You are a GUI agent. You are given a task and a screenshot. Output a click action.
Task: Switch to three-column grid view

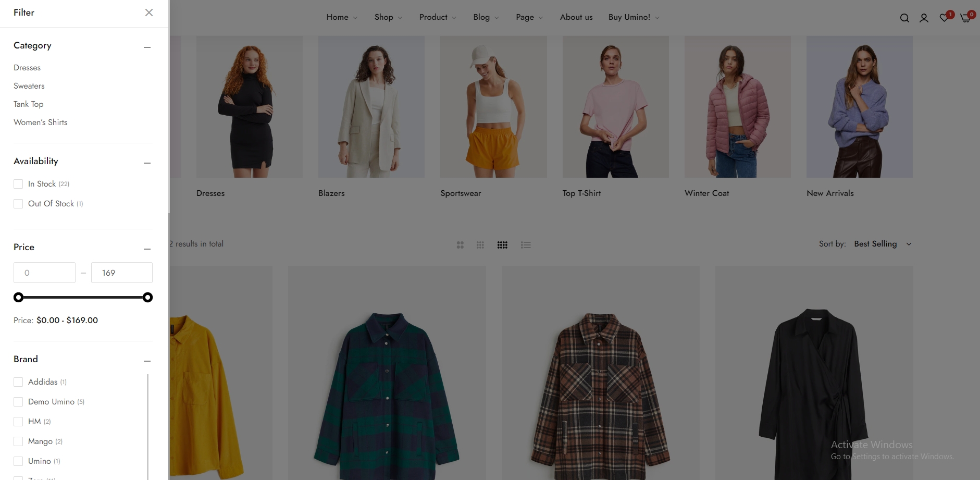tap(480, 245)
